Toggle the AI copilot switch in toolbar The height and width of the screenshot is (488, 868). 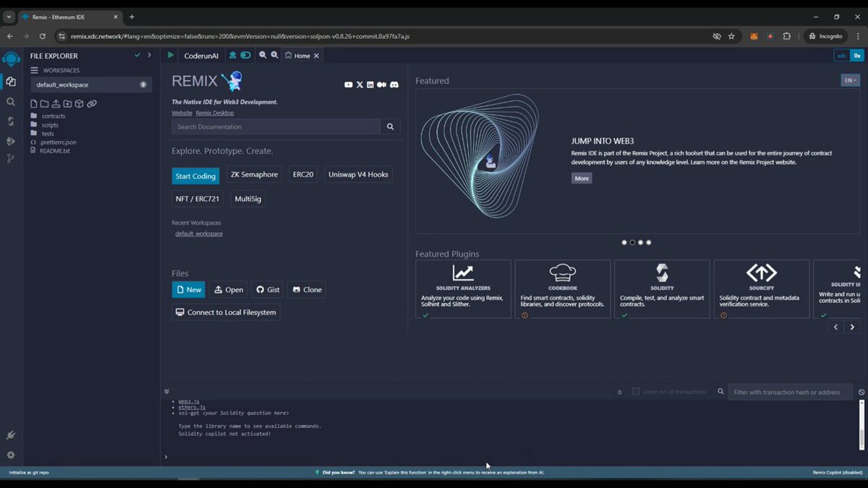[x=246, y=55]
